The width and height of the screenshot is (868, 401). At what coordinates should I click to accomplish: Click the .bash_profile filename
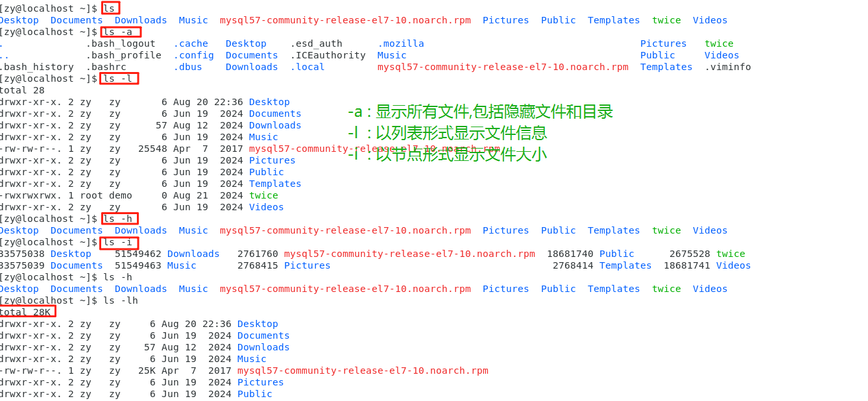coord(123,55)
